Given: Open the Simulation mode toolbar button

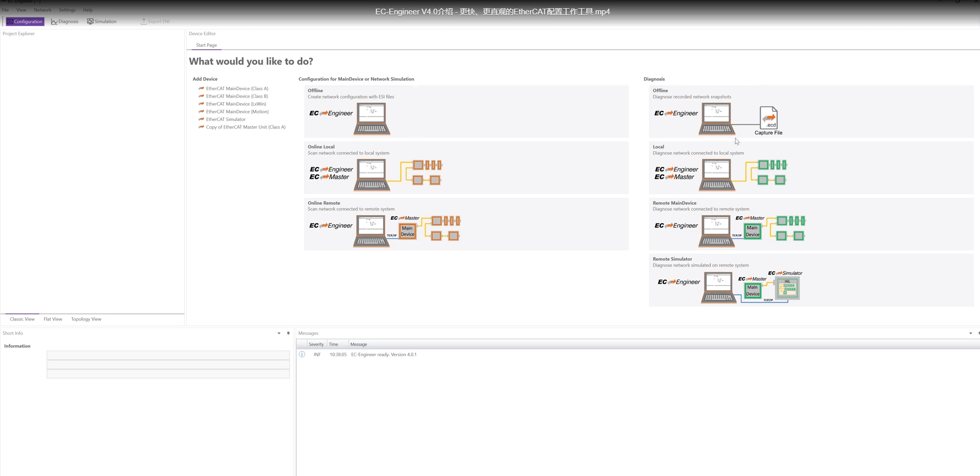Looking at the screenshot, I should click(x=102, y=22).
